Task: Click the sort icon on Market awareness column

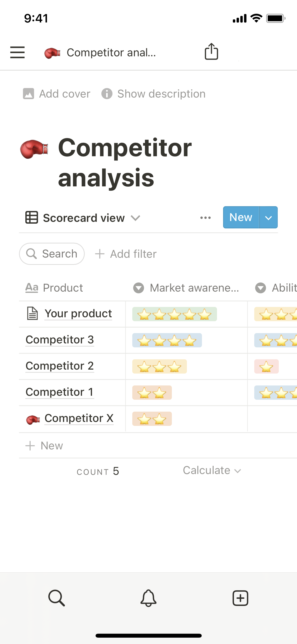Action: pos(139,288)
